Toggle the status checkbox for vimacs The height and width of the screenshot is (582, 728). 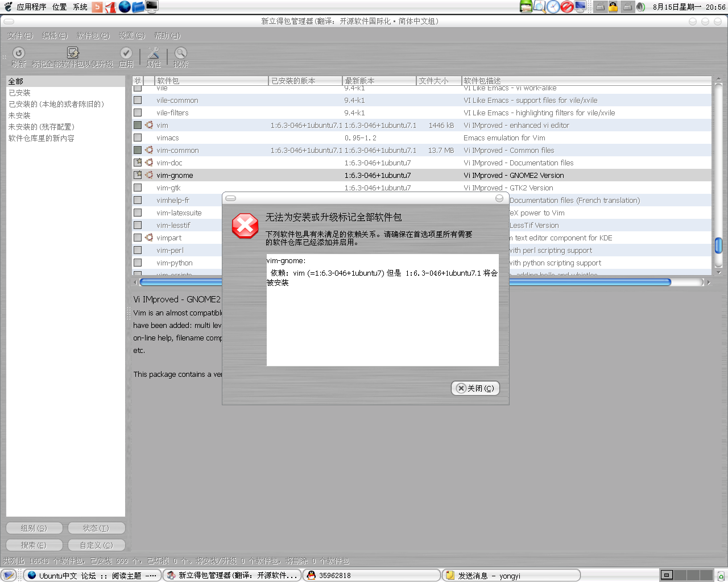(138, 138)
